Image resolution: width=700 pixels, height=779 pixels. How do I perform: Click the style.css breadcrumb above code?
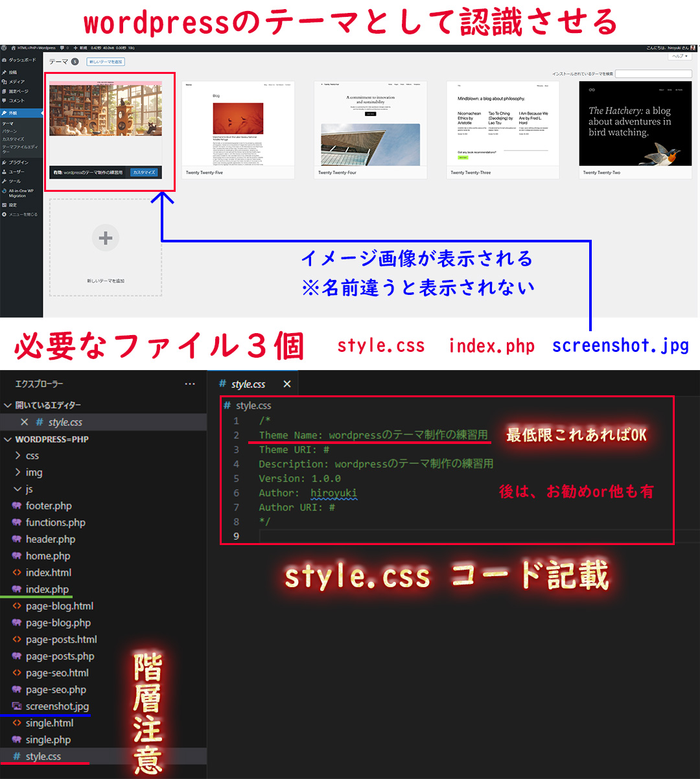tap(248, 406)
